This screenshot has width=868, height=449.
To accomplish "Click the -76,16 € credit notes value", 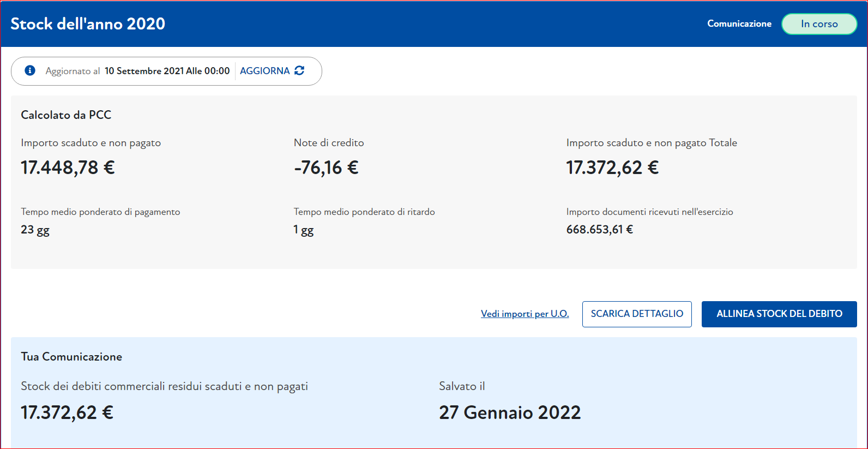I will coord(326,167).
